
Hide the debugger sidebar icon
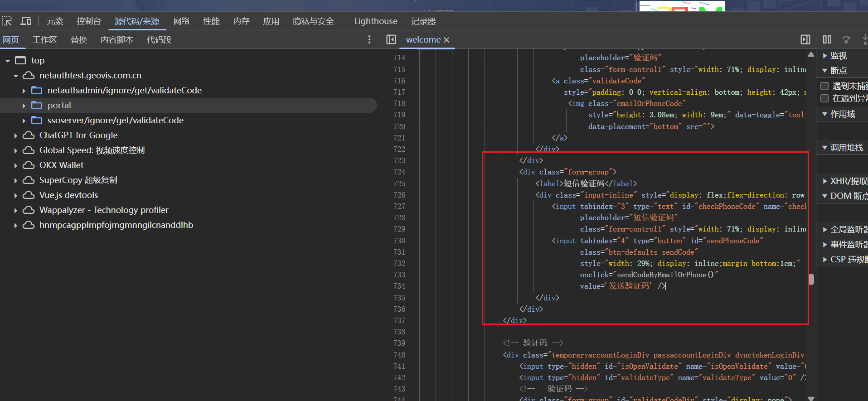tap(805, 40)
